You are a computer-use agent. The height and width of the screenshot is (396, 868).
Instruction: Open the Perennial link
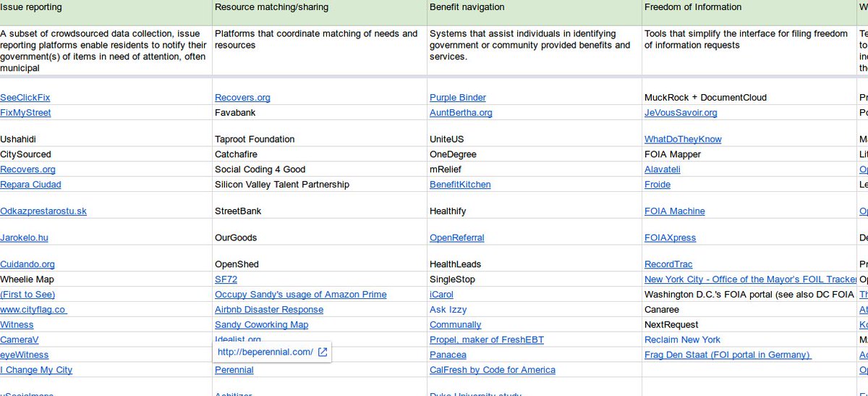tap(234, 370)
